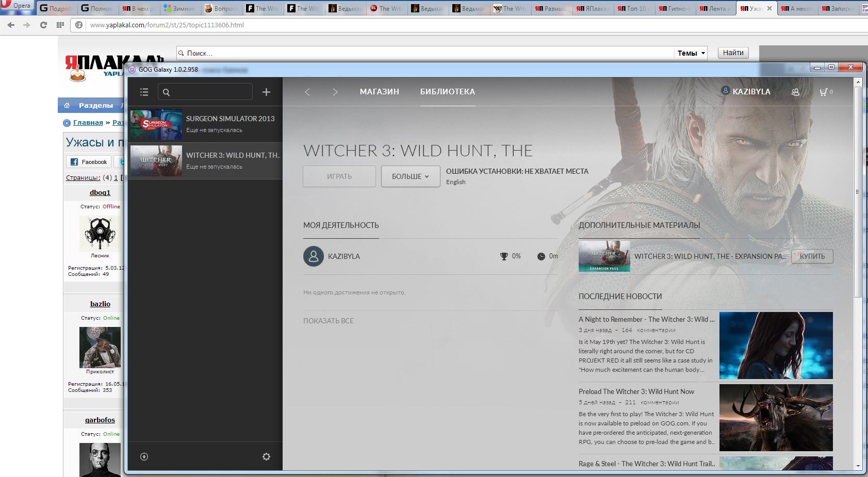Click КУПИТЬ for the Expansion Pass
The image size is (868, 477).
[812, 256]
